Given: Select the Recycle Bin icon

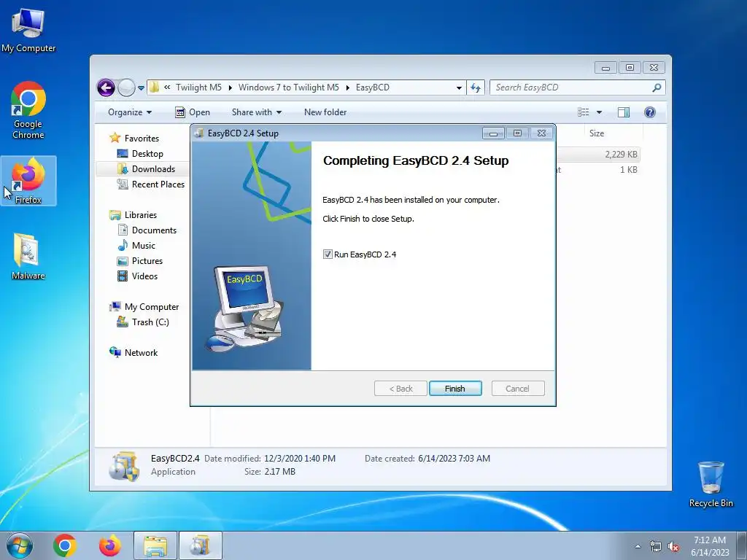Looking at the screenshot, I should (x=711, y=484).
